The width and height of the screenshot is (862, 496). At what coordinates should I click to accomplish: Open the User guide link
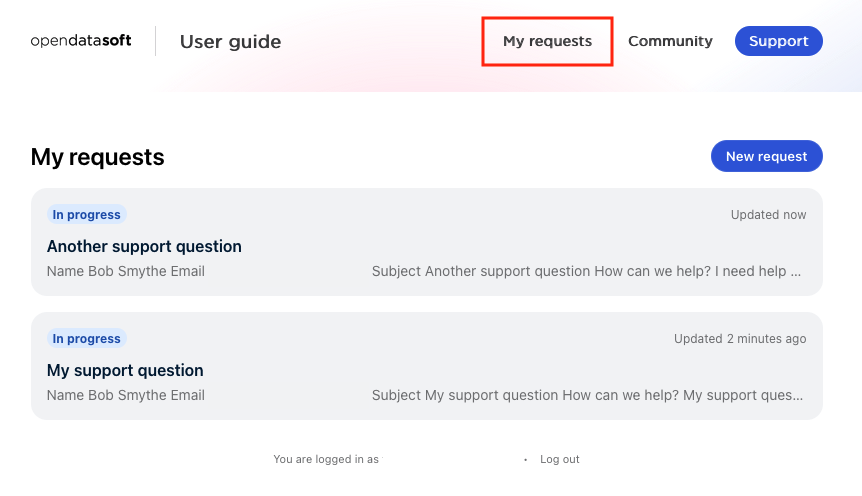tap(230, 42)
